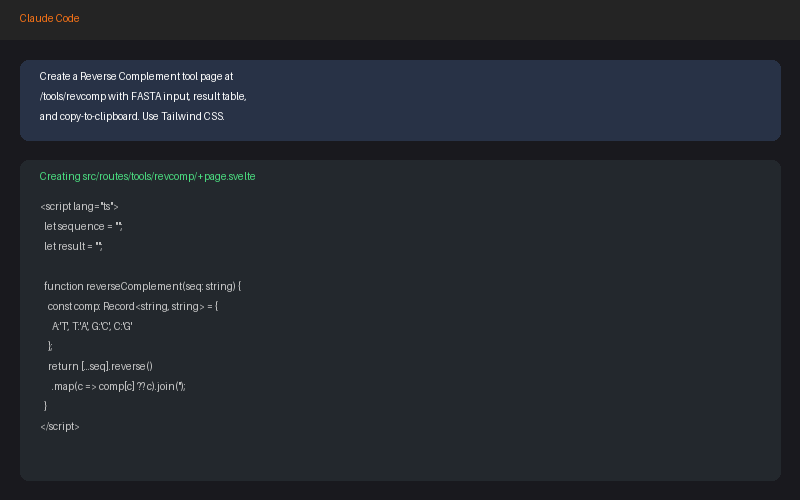Image resolution: width=800 pixels, height=500 pixels.
Task: Click the '};' line closing comp object
Action: 50,346
